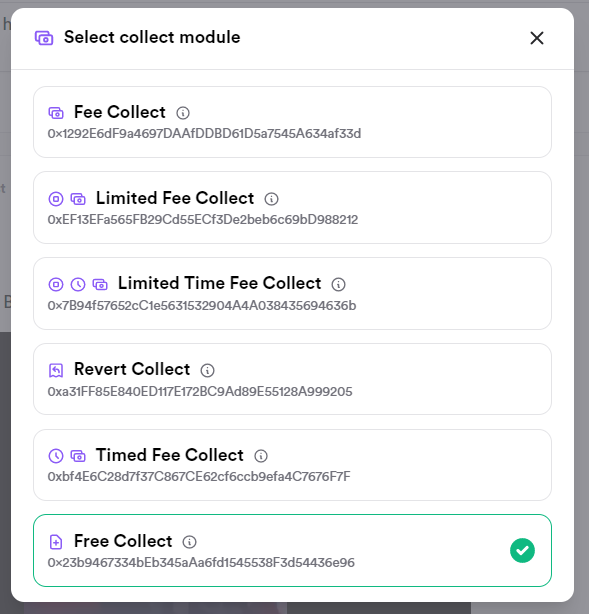This screenshot has width=589, height=614.
Task: Open info tooltip for Limited Fee Collect
Action: (x=271, y=199)
